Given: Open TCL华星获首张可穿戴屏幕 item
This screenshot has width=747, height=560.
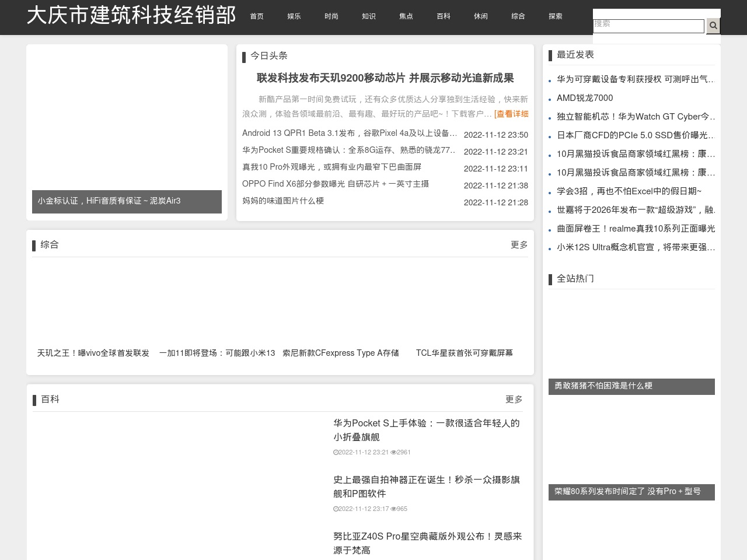Looking at the screenshot, I should pyautogui.click(x=465, y=353).
